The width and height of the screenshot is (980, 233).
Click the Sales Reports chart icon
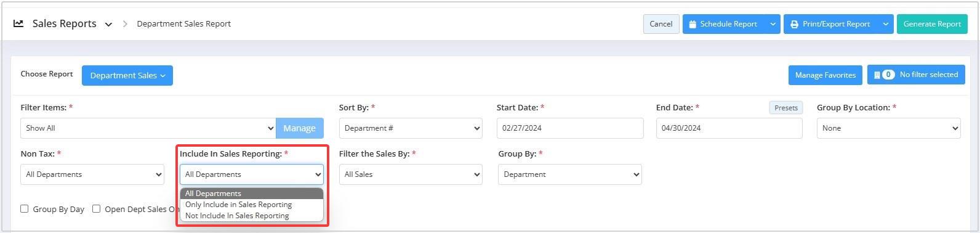tap(18, 23)
